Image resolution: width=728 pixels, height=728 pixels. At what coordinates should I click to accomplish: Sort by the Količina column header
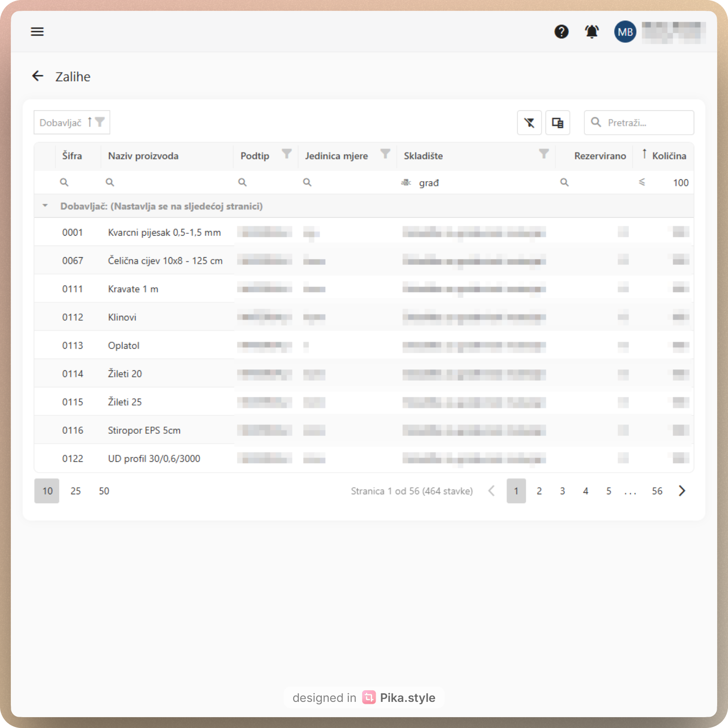click(669, 156)
